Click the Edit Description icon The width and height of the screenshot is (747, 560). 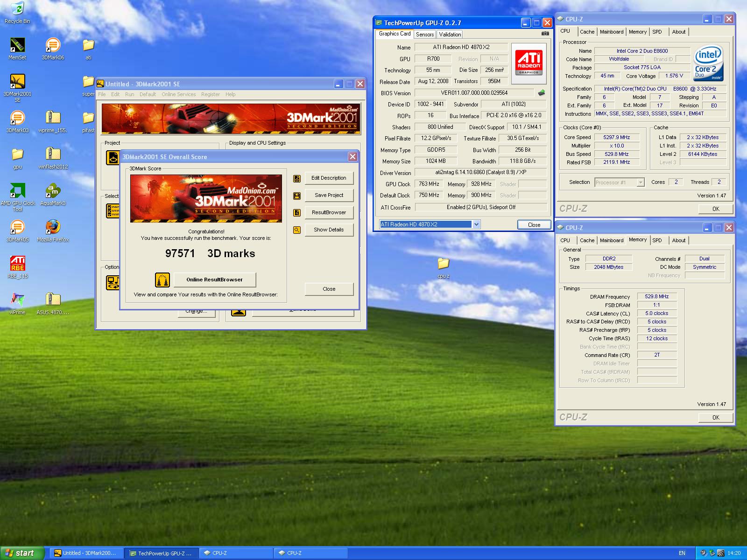pyautogui.click(x=297, y=178)
